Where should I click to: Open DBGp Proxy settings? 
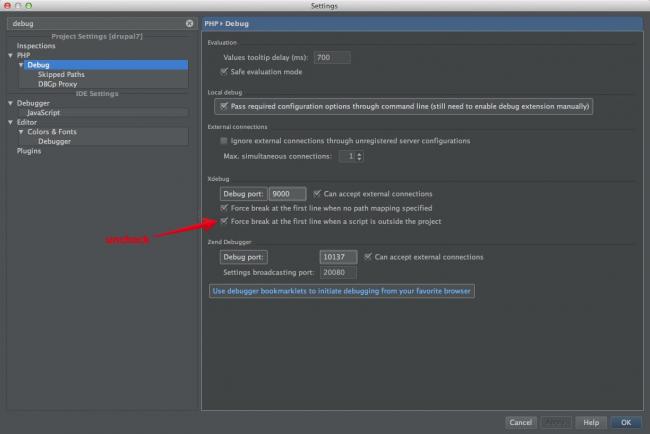tap(58, 84)
